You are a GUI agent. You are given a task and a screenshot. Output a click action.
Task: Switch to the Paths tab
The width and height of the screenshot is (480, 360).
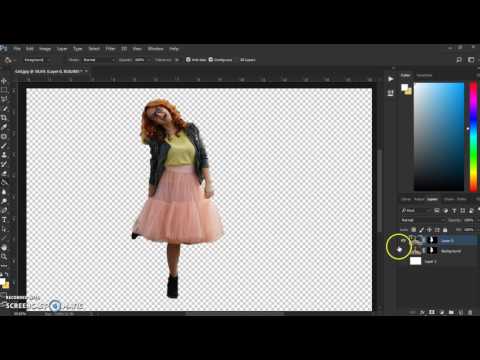click(462, 199)
